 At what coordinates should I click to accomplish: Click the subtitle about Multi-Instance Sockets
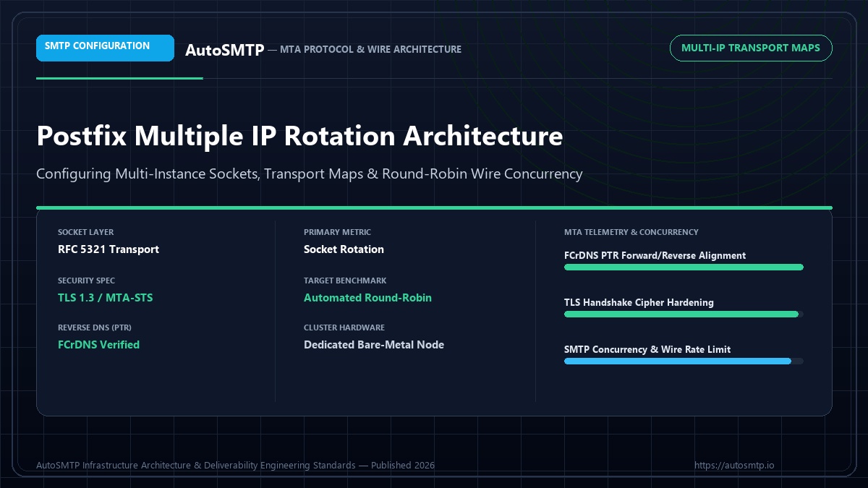(309, 174)
